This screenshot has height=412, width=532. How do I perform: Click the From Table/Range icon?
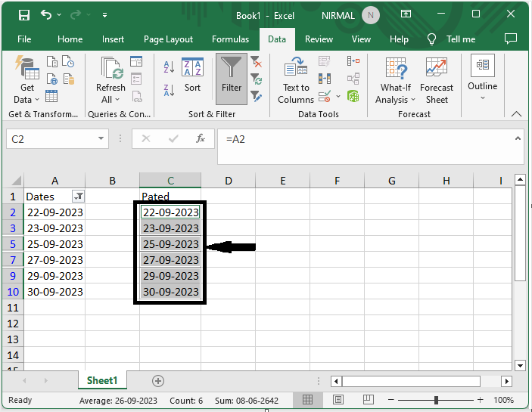click(51, 96)
